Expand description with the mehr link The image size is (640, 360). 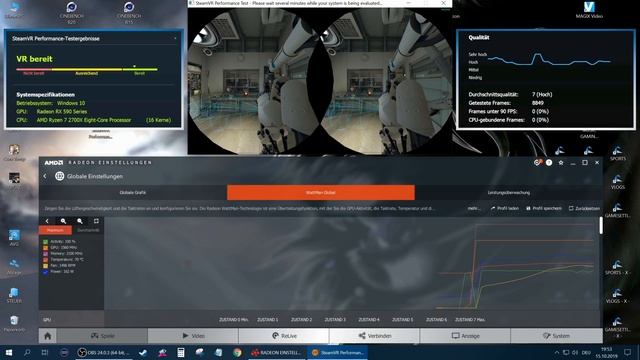pos(473,208)
